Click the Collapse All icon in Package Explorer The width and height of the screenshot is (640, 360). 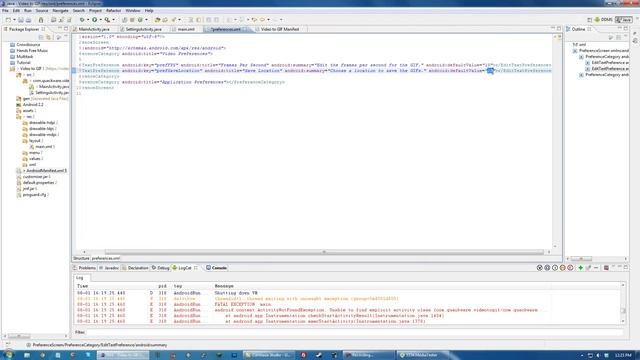pos(41,37)
